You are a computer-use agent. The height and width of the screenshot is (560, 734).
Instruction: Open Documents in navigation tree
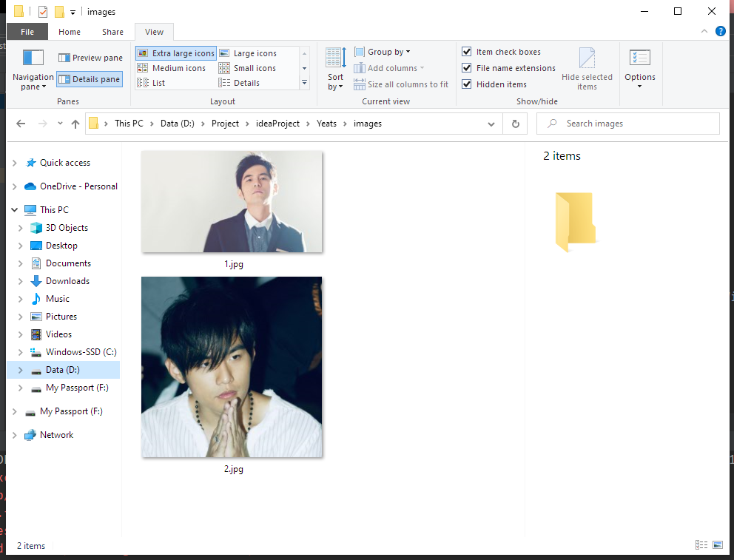(x=68, y=263)
